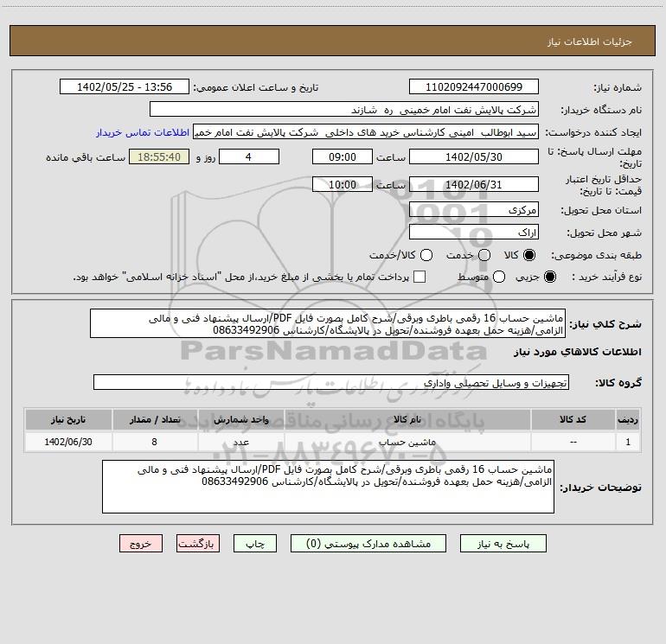Click the نام کالا column header

click(407, 419)
